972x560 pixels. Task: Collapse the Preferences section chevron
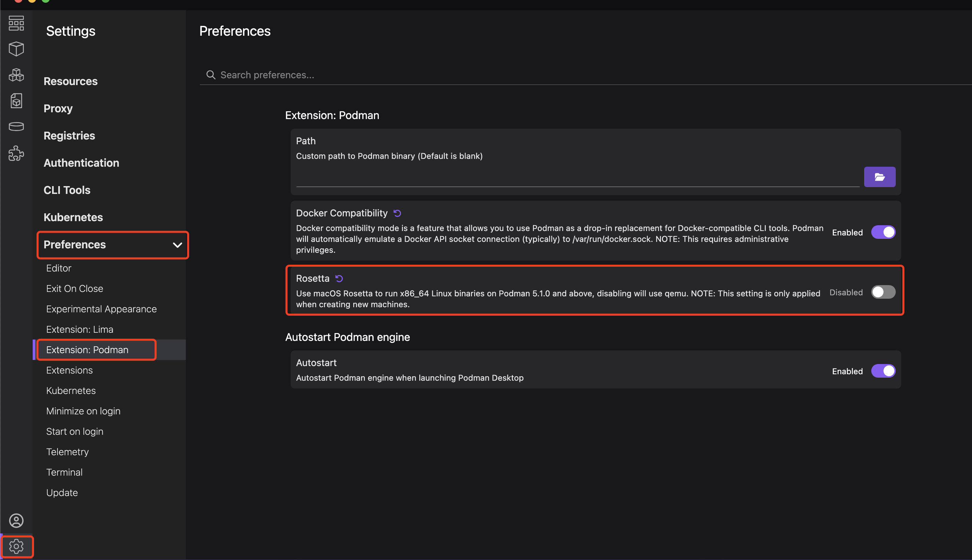coord(177,245)
